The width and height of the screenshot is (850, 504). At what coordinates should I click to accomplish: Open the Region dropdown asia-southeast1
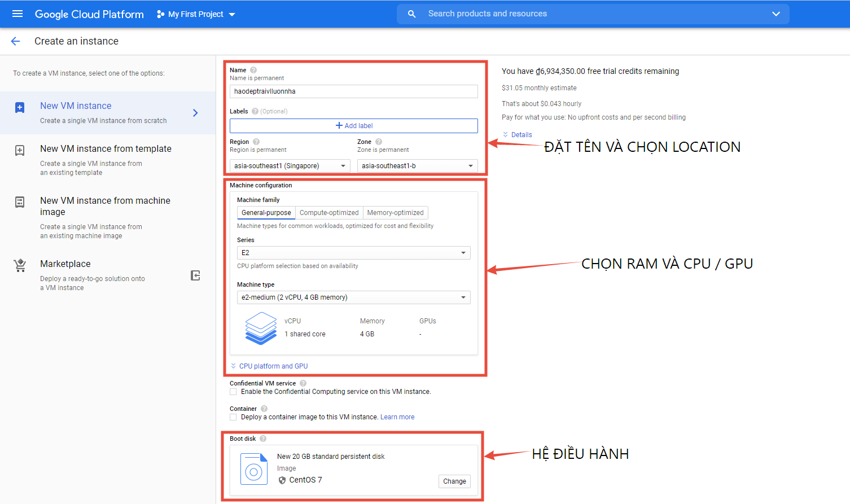click(290, 166)
